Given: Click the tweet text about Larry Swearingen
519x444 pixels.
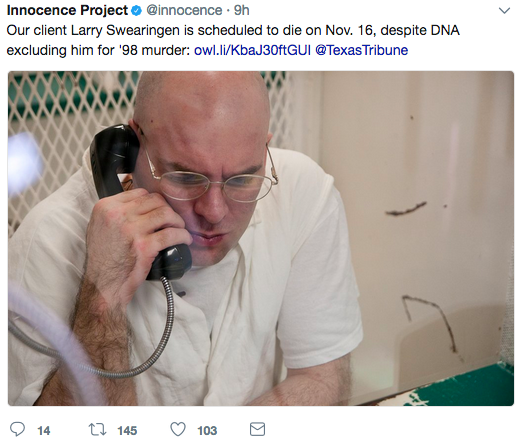Looking at the screenshot, I should click(233, 40).
